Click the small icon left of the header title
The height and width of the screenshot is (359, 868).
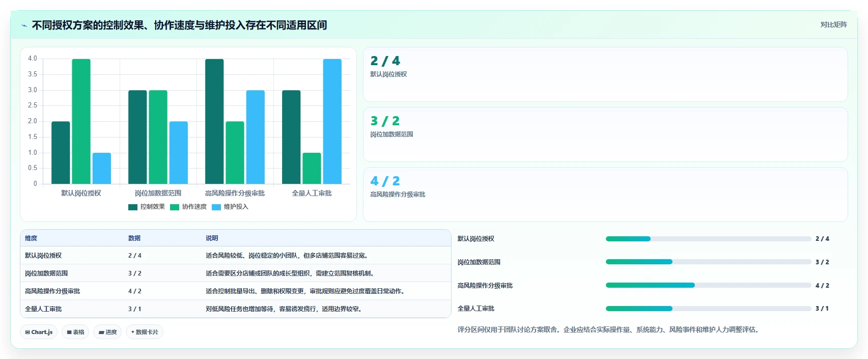point(24,25)
